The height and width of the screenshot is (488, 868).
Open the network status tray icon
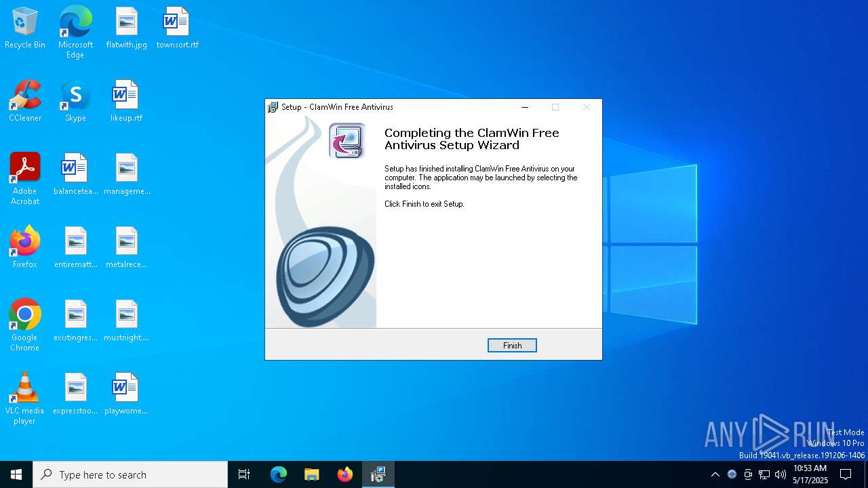click(x=764, y=474)
